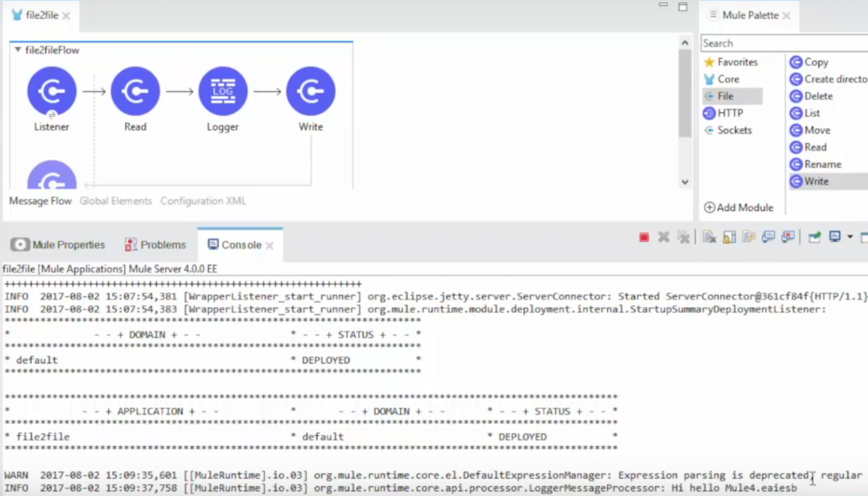Choose the List operation in Mule Palette
The width and height of the screenshot is (868, 496).
click(805, 113)
